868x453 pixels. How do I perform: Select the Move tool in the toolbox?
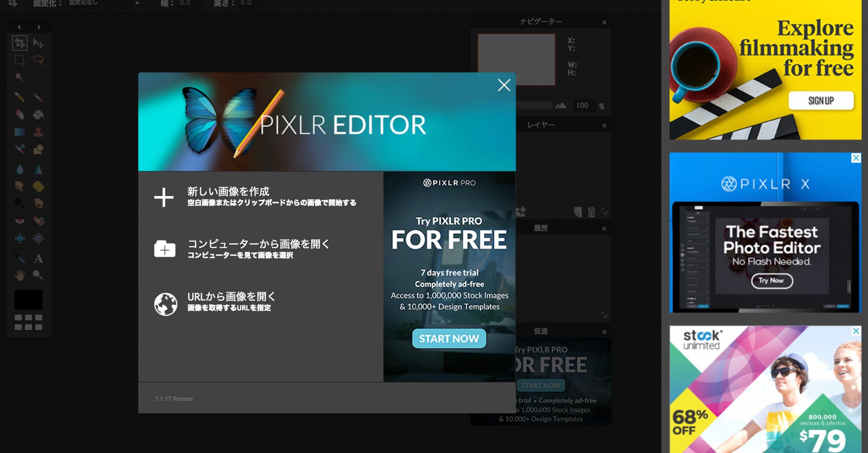tap(38, 43)
